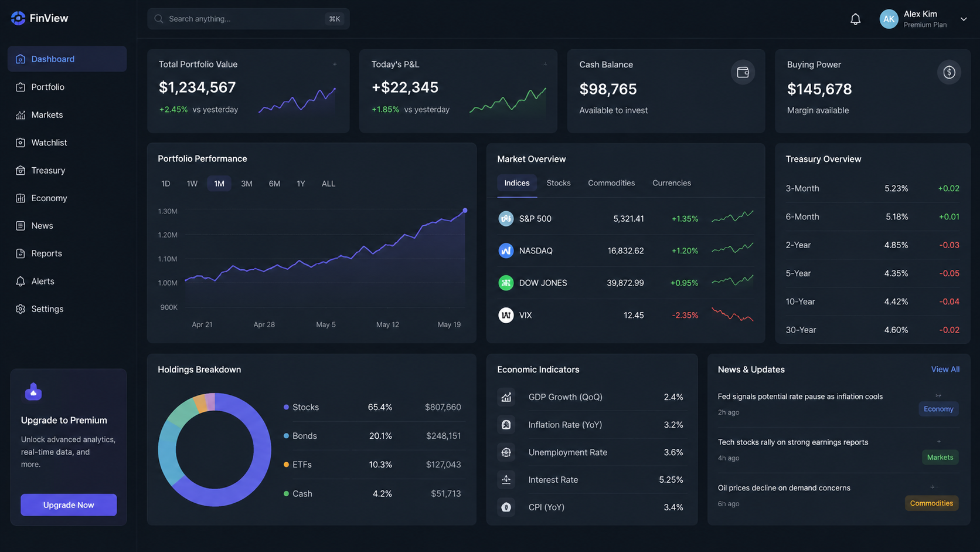Click the 10-Year treasury yield 4.42%
980x552 pixels.
(896, 302)
